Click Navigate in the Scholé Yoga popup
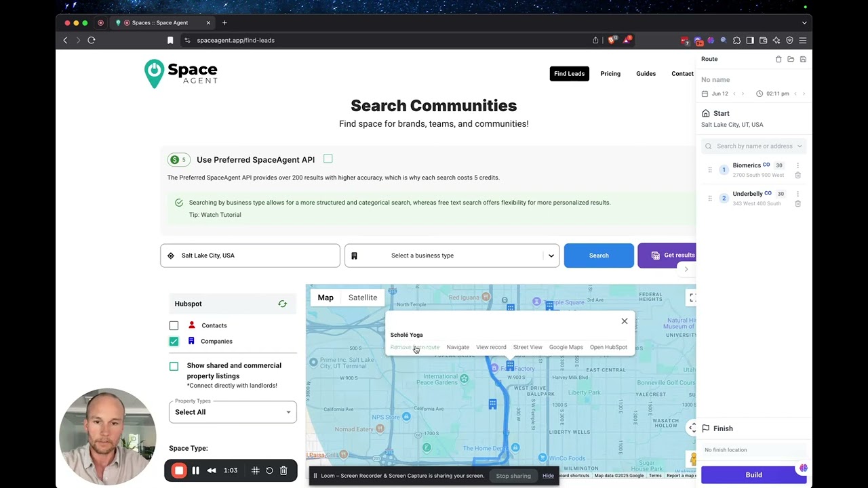Screen dimensions: 868x488 (458, 347)
